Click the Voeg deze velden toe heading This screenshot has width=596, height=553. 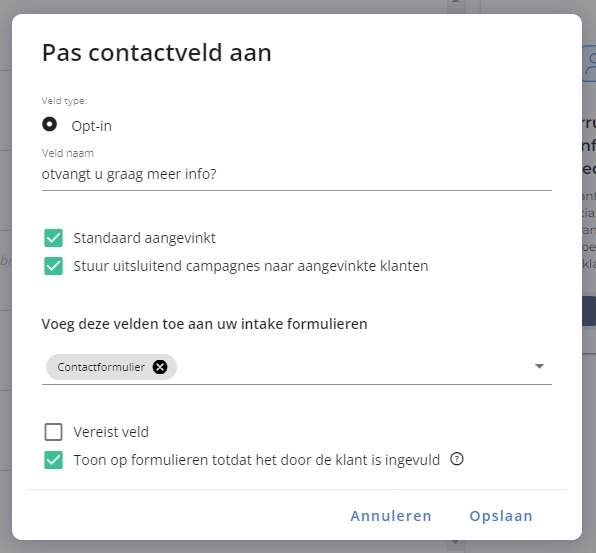[x=204, y=324]
